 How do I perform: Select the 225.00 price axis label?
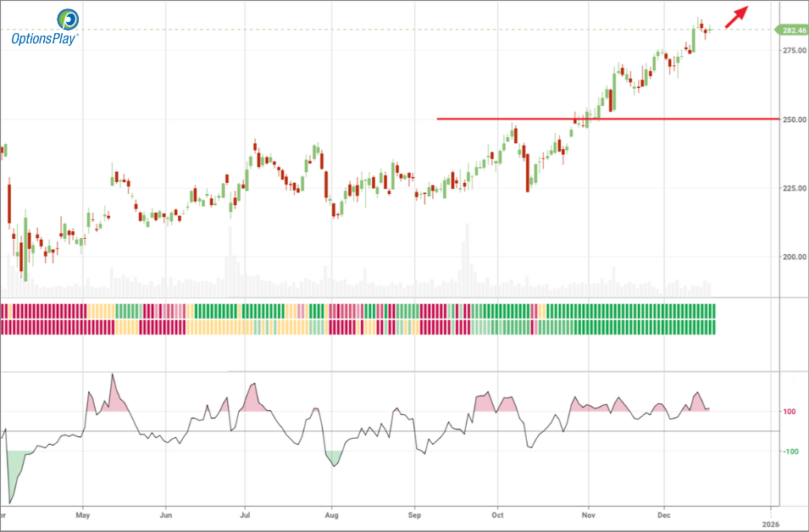coord(794,188)
